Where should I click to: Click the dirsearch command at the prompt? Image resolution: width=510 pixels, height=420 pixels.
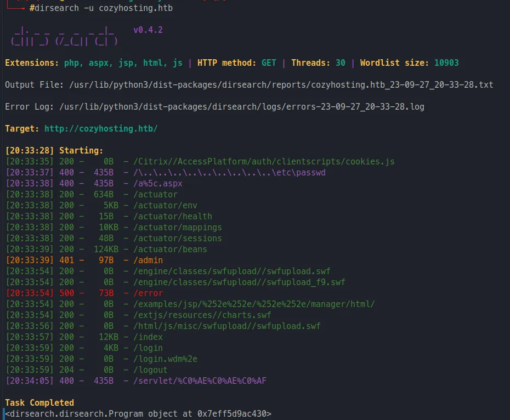pos(101,8)
